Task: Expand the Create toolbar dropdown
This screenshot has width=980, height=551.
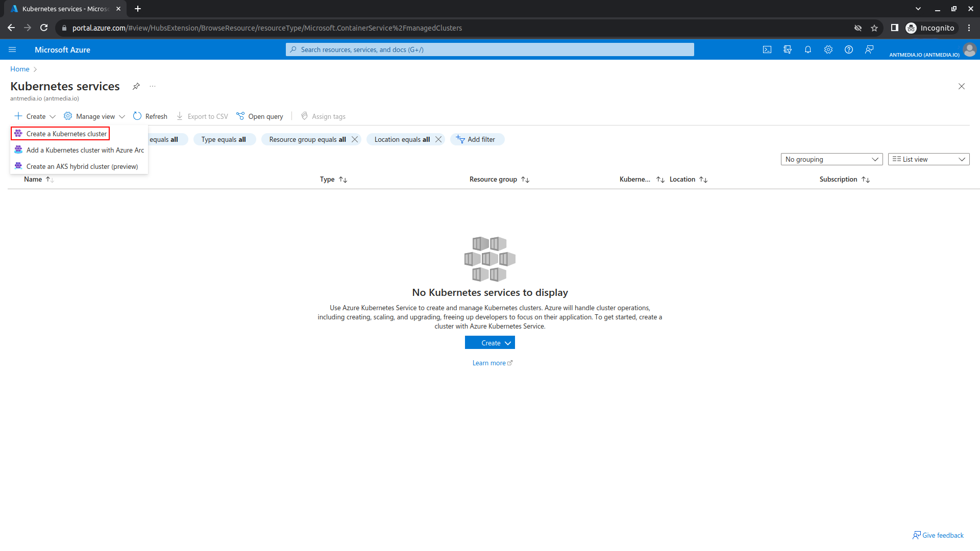Action: [x=35, y=116]
